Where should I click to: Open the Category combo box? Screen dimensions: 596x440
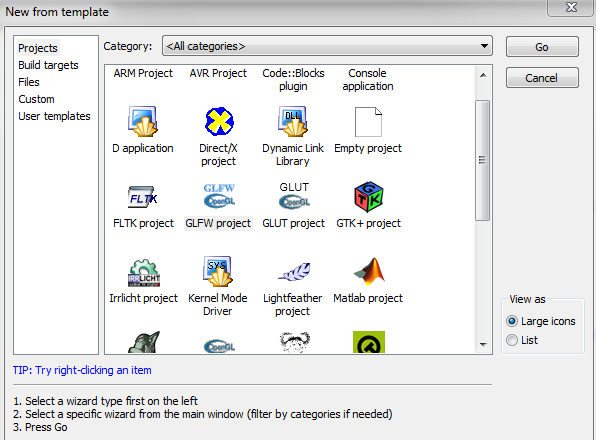tap(327, 46)
